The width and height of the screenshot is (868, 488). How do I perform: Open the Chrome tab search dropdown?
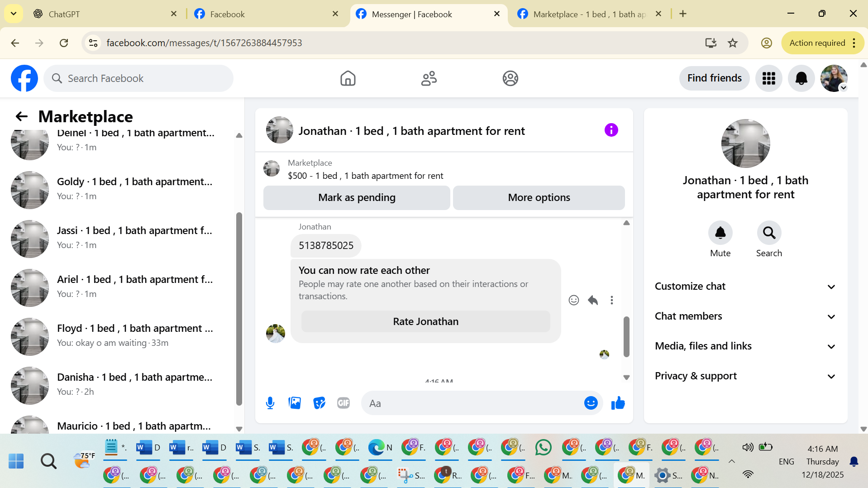14,14
